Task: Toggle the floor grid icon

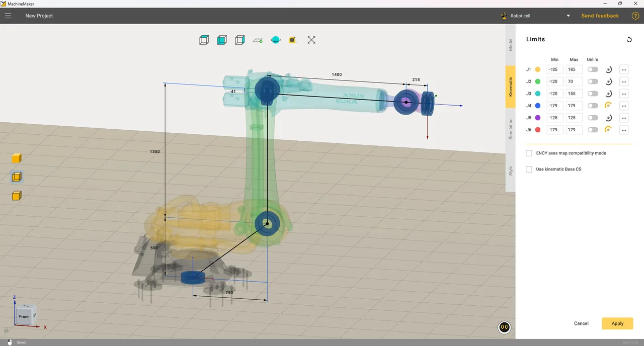Action: click(258, 40)
